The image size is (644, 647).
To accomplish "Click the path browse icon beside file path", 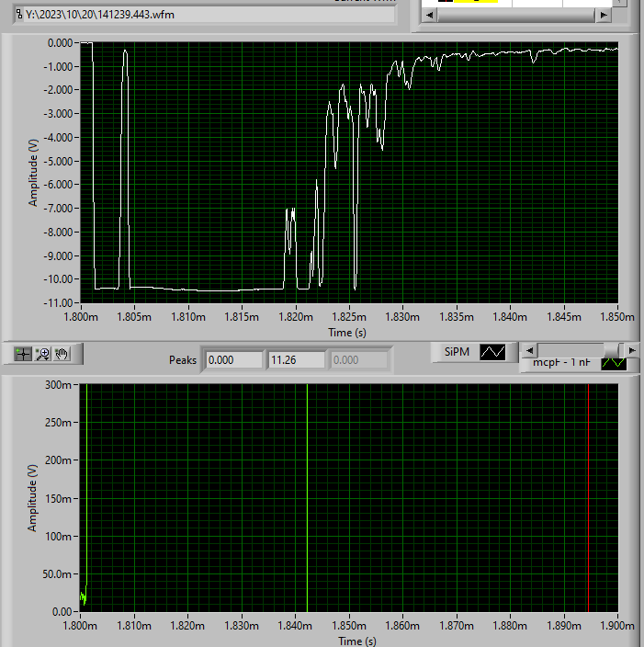I will pos(19,15).
